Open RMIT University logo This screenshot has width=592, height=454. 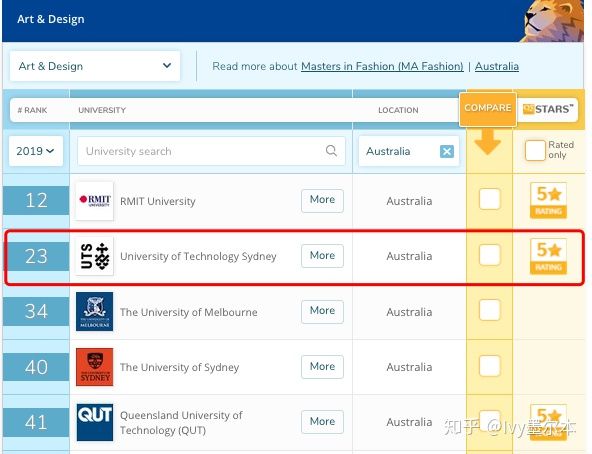tap(94, 201)
